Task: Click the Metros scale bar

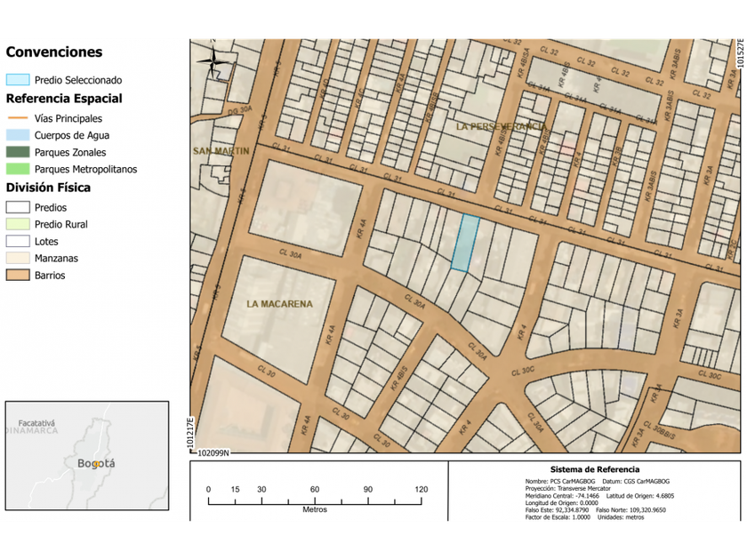Action: [x=315, y=499]
